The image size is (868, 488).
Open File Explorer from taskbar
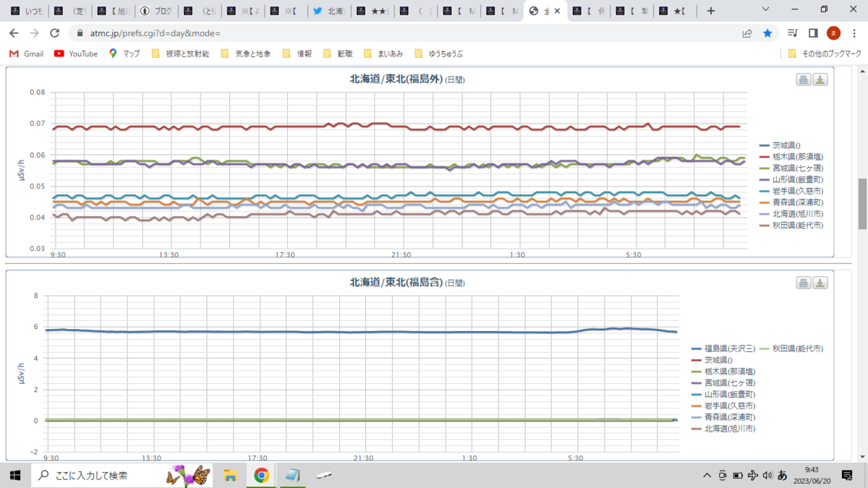point(230,475)
